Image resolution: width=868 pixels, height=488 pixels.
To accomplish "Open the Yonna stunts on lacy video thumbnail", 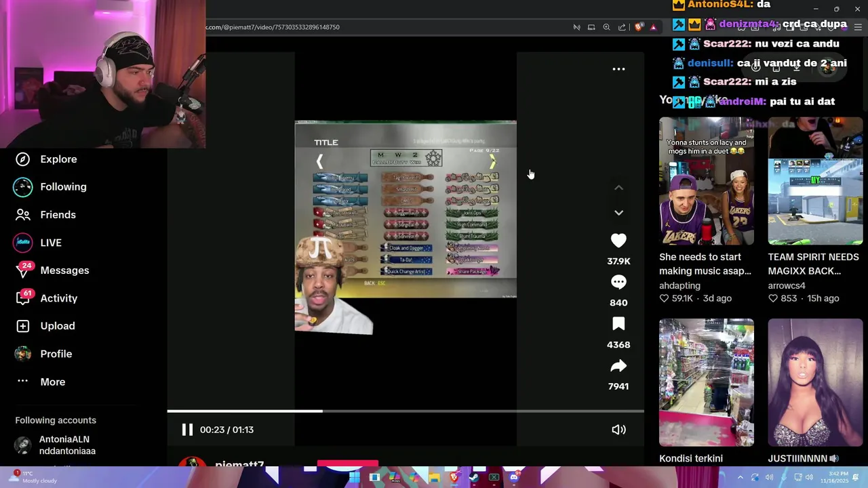I will pyautogui.click(x=707, y=181).
